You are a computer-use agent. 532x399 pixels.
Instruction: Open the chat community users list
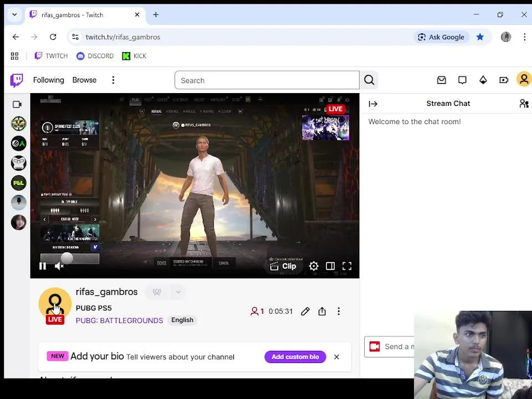[x=524, y=104]
